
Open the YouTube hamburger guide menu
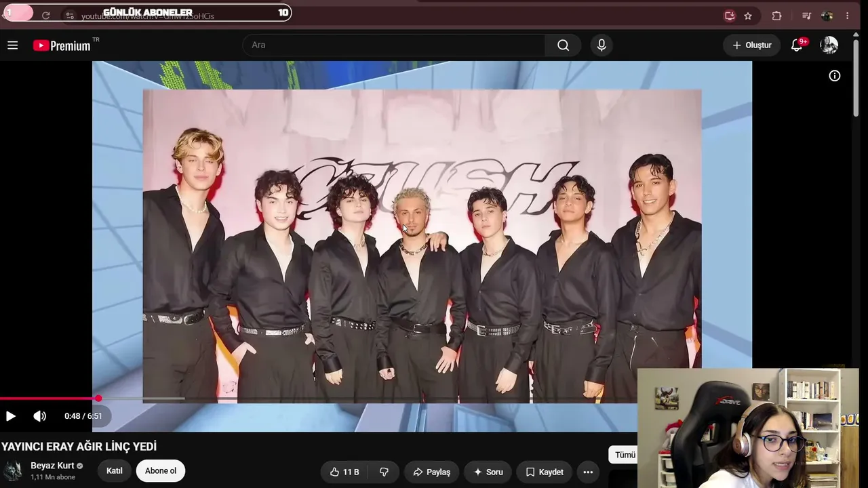click(x=12, y=45)
